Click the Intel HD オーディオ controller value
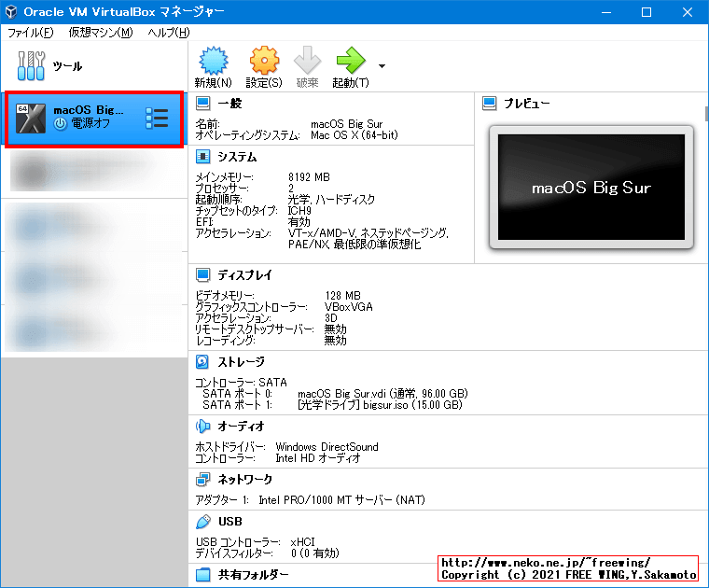The image size is (709, 588). [318, 458]
